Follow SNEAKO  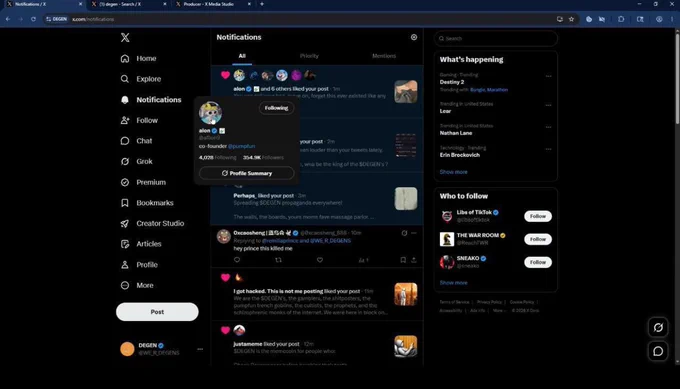click(538, 262)
